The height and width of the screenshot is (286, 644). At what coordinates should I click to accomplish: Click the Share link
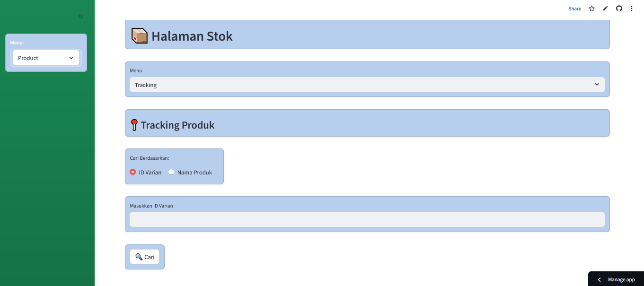point(574,9)
